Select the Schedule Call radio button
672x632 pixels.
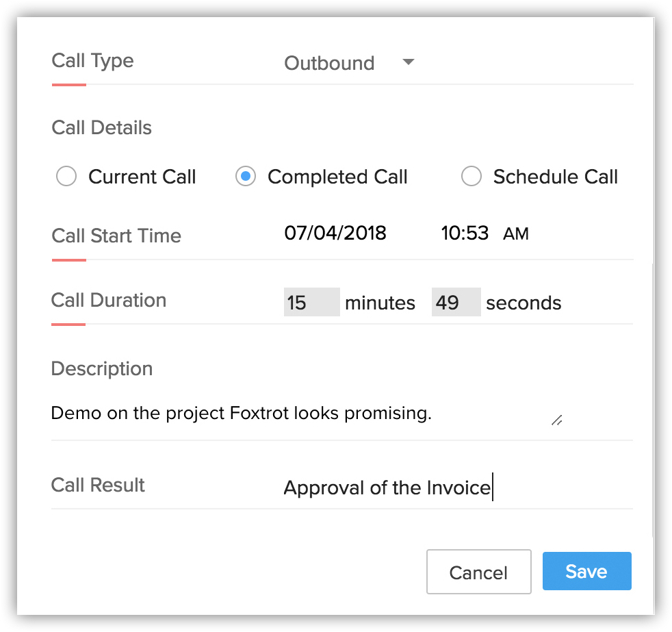coord(471,177)
